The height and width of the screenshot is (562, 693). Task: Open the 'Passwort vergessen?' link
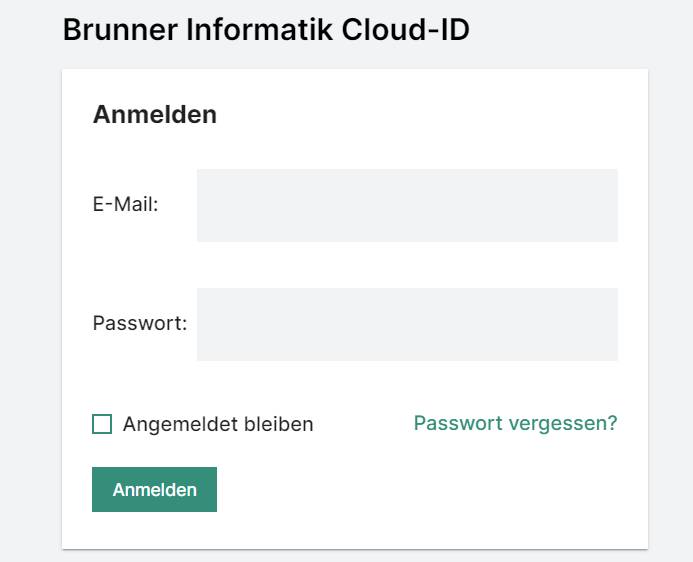pyautogui.click(x=515, y=423)
